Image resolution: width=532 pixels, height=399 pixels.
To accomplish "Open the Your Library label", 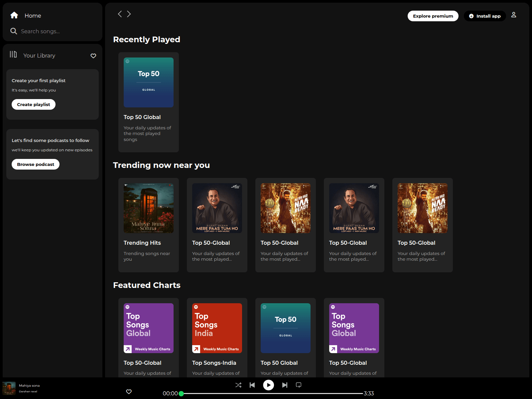I will (x=39, y=56).
